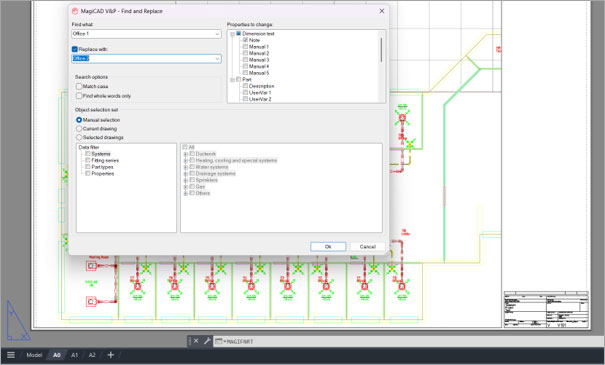This screenshot has width=605, height=365.
Task: Open the layout hamburger menu icon
Action: (x=11, y=355)
